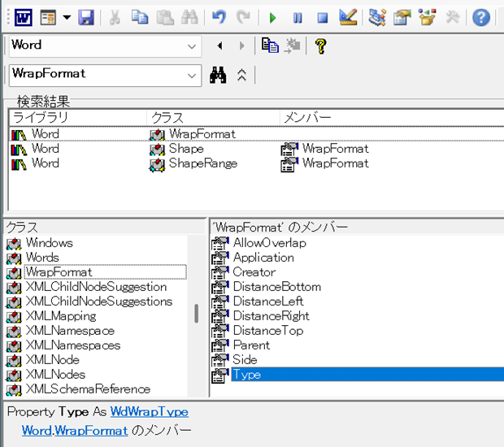Switch to Microsoft Word view icon
This screenshot has width=504, height=447.
24,17
